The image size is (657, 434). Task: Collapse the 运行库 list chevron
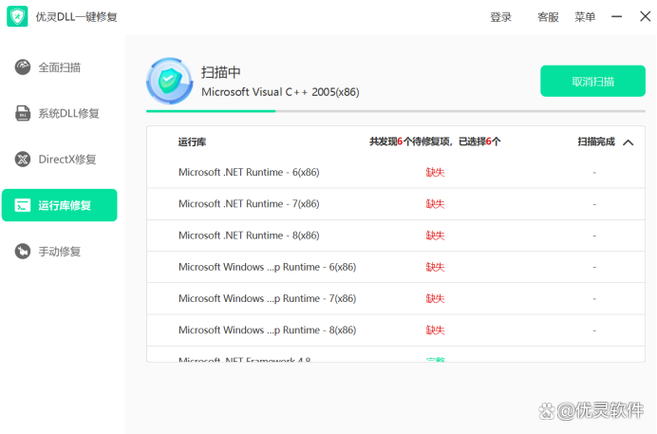click(x=628, y=142)
